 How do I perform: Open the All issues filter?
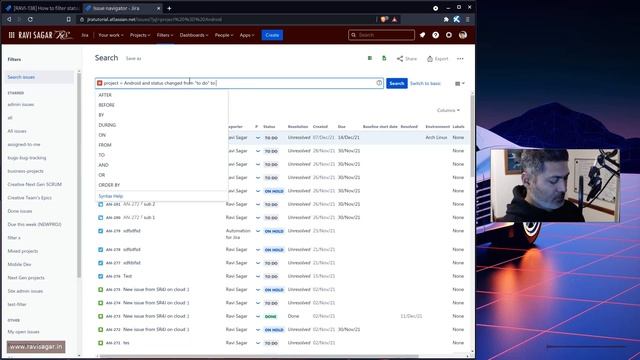tap(17, 131)
